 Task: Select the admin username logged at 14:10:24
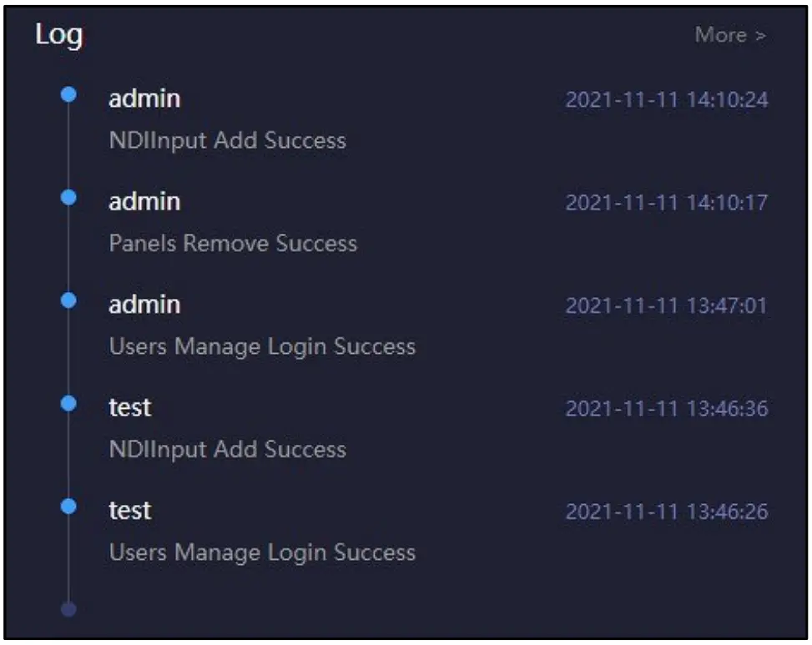pyautogui.click(x=144, y=98)
